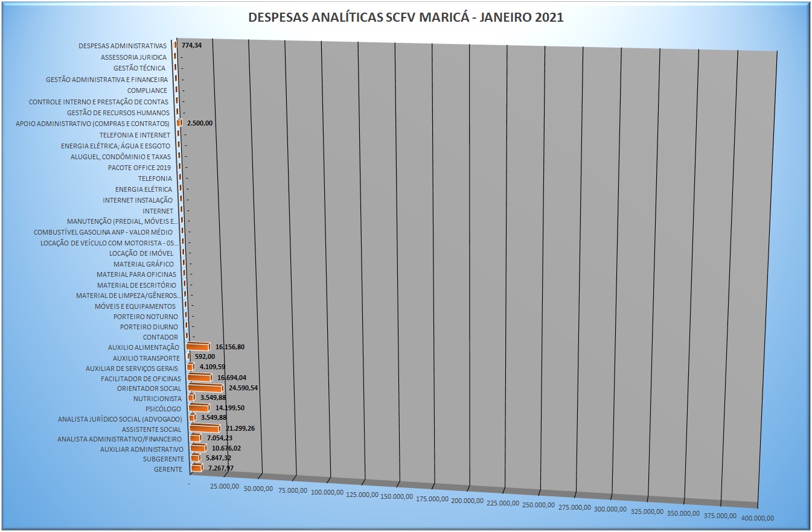Click the ORIENTADOR SOCIAL orange bar
The height and width of the screenshot is (532, 812).
coord(206,388)
